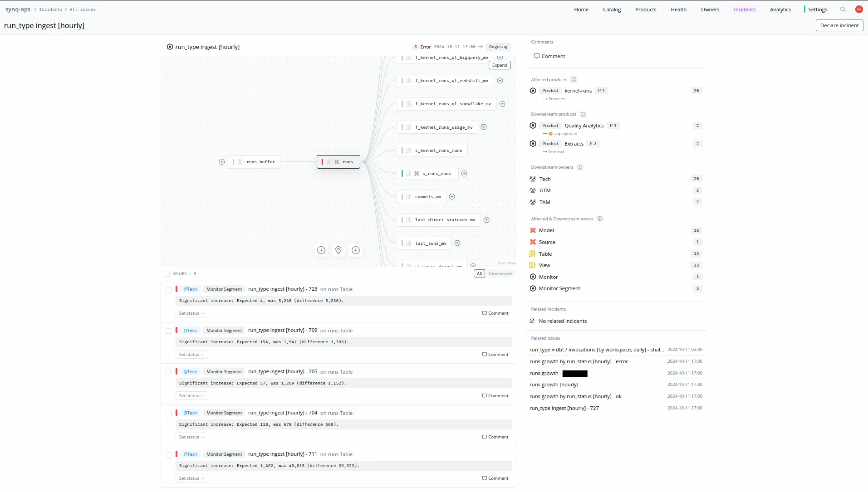Open Set status dropdown for issue 704
Image resolution: width=868 pixels, height=492 pixels.
click(191, 437)
